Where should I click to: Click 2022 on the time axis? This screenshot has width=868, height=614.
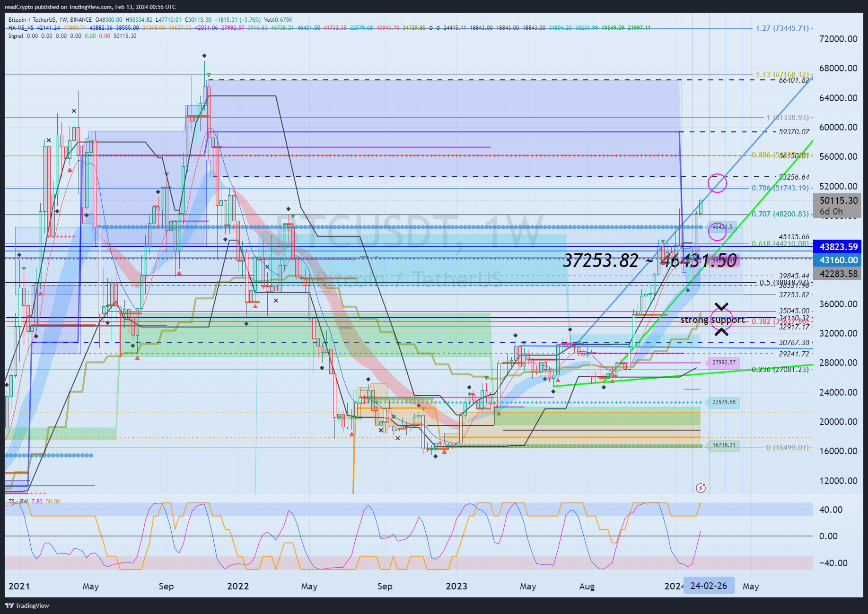[x=238, y=587]
